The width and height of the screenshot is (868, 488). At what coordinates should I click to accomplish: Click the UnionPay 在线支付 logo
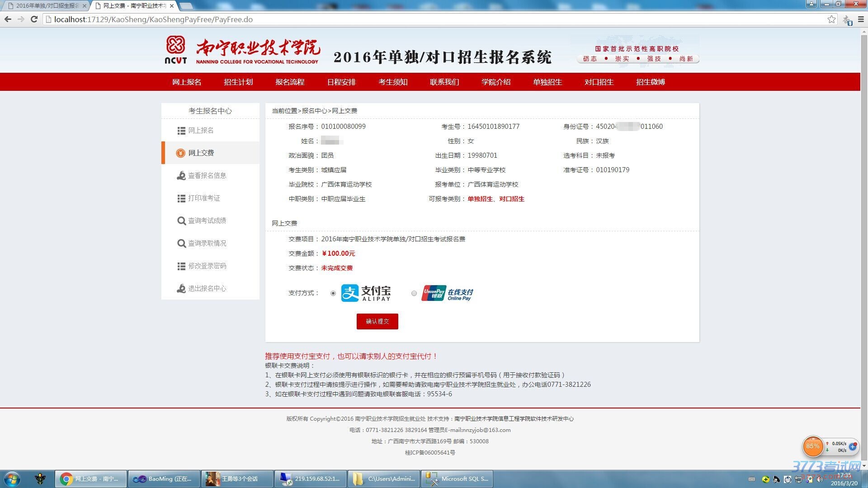click(447, 293)
